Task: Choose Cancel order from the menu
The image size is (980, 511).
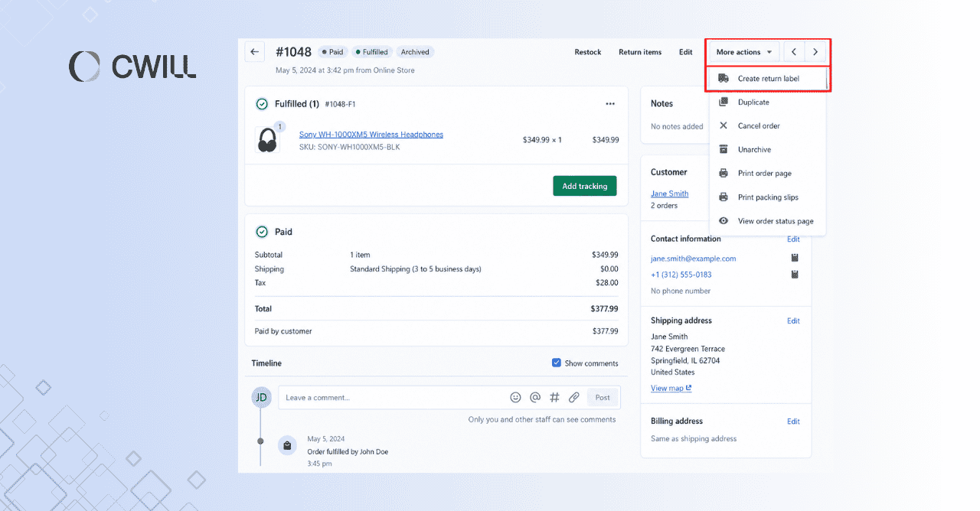Action: coord(758,126)
